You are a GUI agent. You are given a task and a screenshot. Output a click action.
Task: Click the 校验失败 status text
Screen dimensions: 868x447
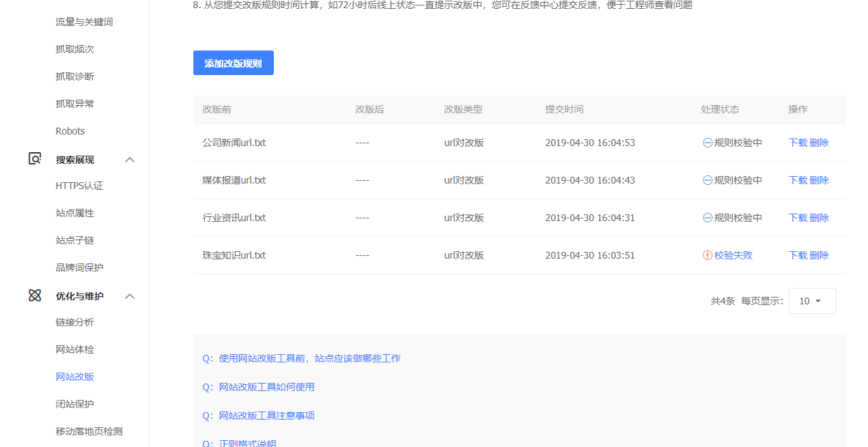point(733,255)
